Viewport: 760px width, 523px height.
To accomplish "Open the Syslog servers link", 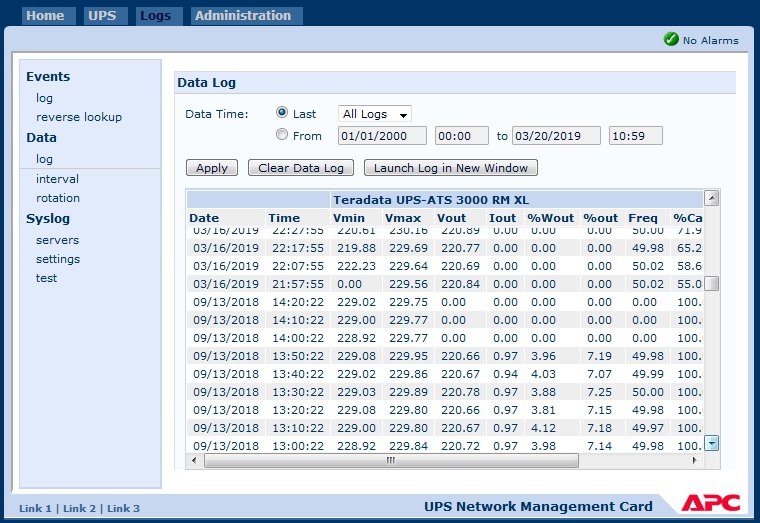I will [x=57, y=240].
